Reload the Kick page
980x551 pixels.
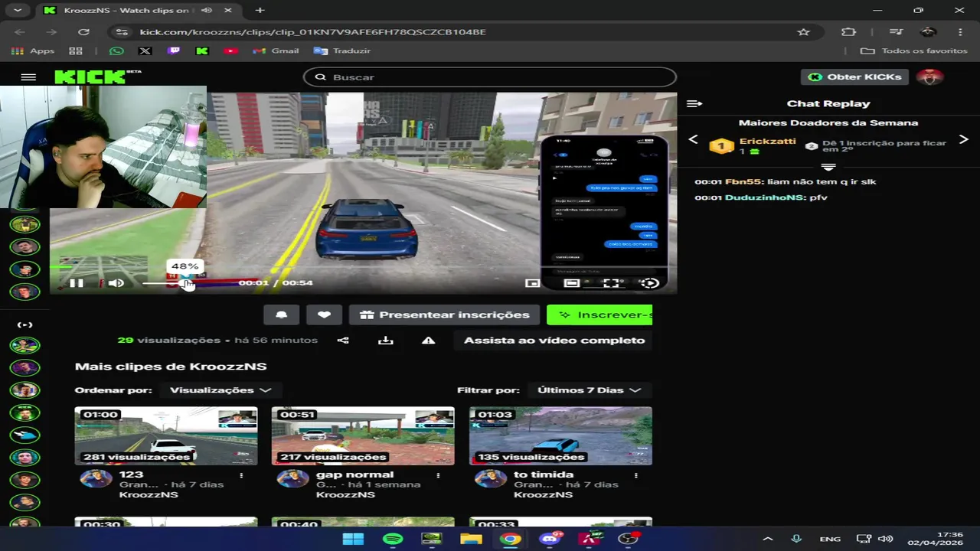[84, 32]
